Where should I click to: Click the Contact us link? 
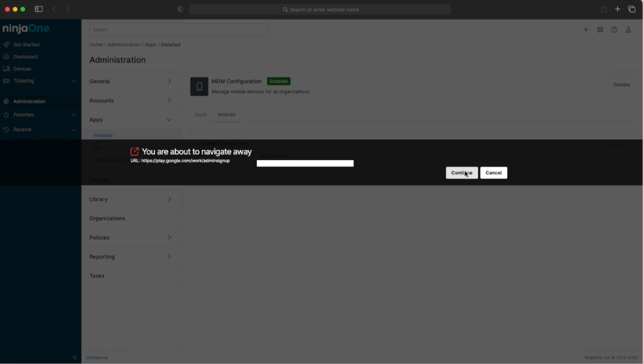[x=97, y=358]
